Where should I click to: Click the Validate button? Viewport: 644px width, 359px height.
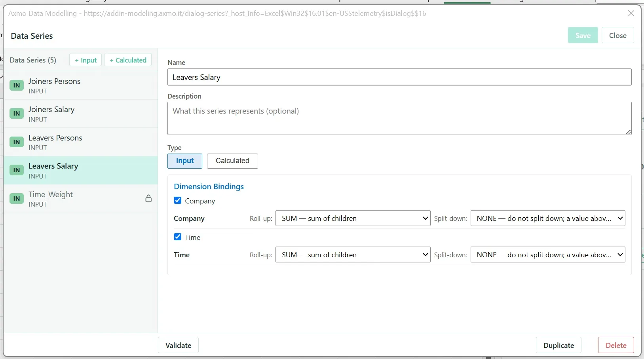click(x=178, y=345)
